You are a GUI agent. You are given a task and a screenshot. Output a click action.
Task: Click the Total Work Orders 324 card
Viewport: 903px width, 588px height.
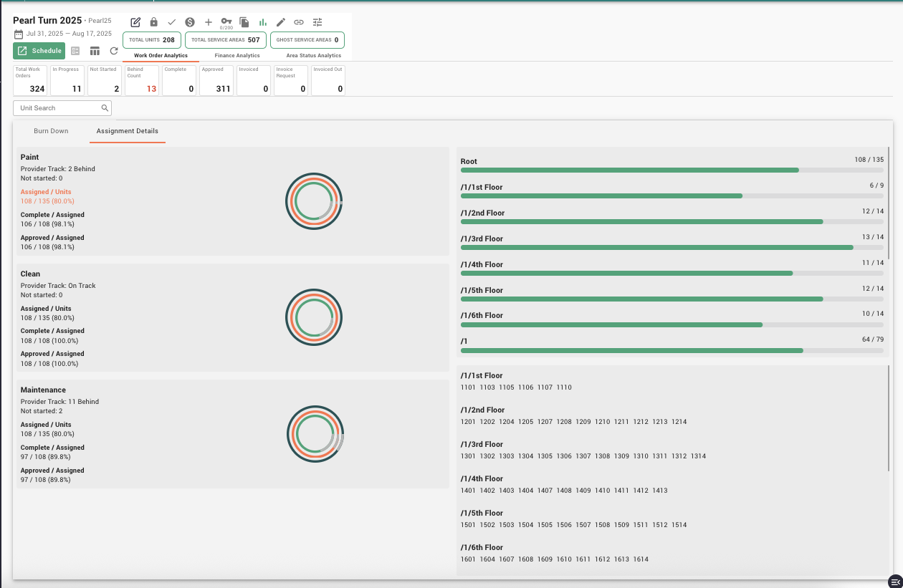pos(30,80)
